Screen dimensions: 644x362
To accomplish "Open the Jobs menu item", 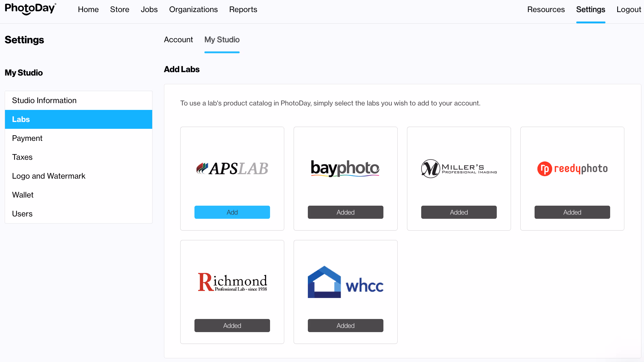I will [x=149, y=9].
